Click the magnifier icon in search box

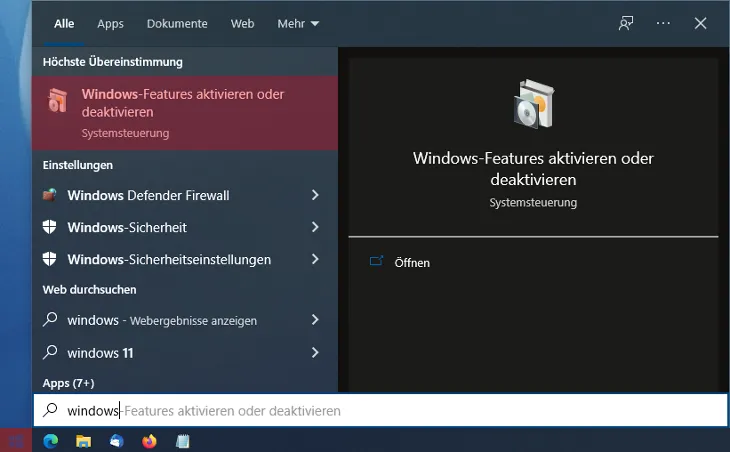pos(50,410)
